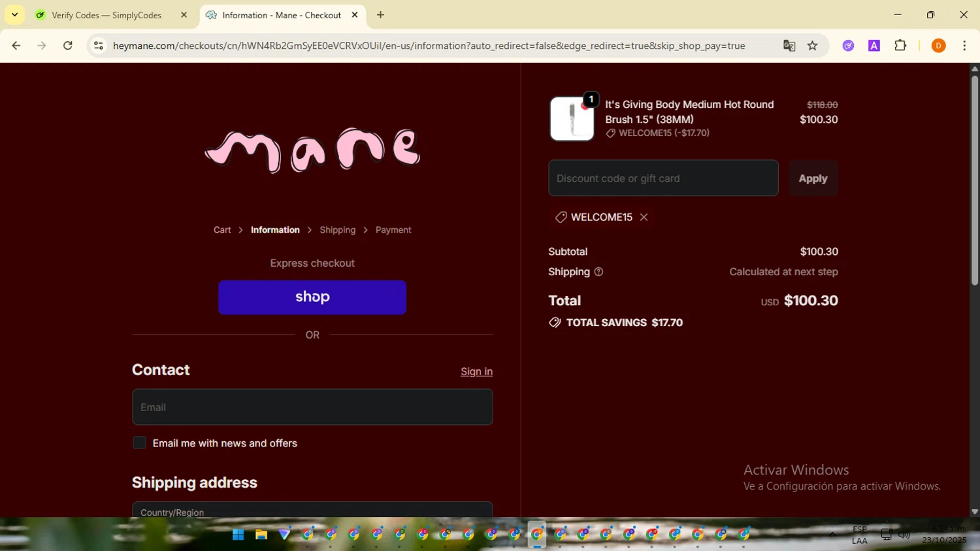Open the Chrome three-dot menu
Viewport: 980px width, 551px height.
click(x=964, y=46)
